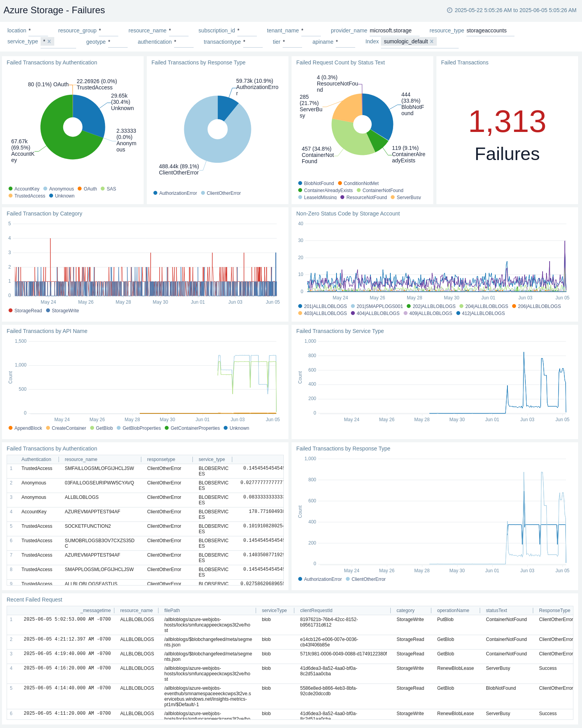Toggle AuthorizationError legend in response pie
The width and height of the screenshot is (582, 728).
(x=175, y=193)
